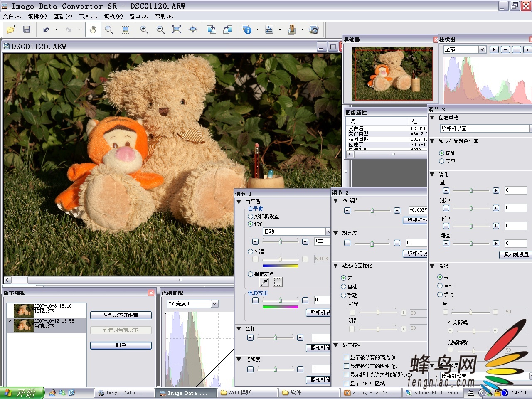The image size is (532, 399).
Task: Open the Palette menu
Action: (x=113, y=17)
